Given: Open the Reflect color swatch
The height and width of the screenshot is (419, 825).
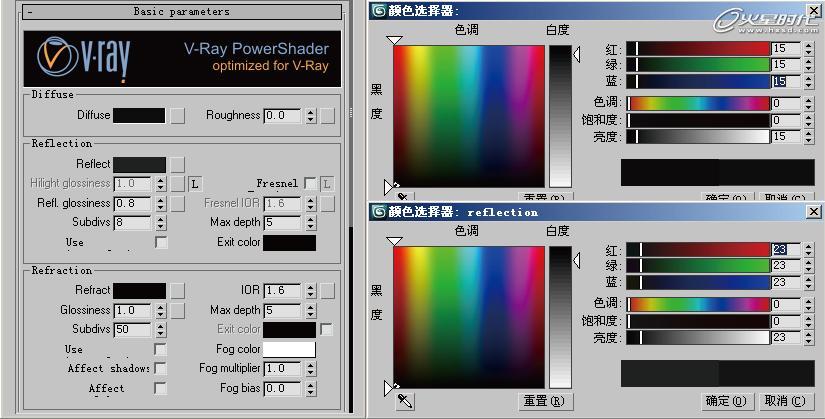Looking at the screenshot, I should coord(139,165).
